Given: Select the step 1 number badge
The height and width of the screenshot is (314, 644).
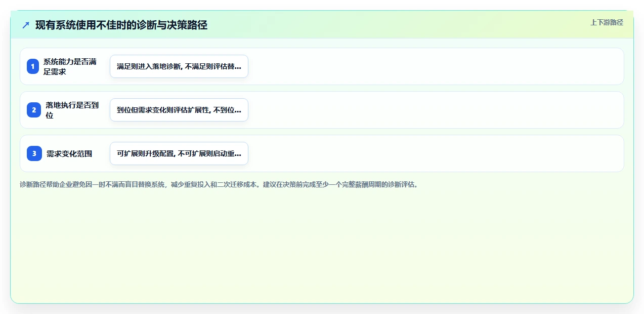Looking at the screenshot, I should coord(33,66).
